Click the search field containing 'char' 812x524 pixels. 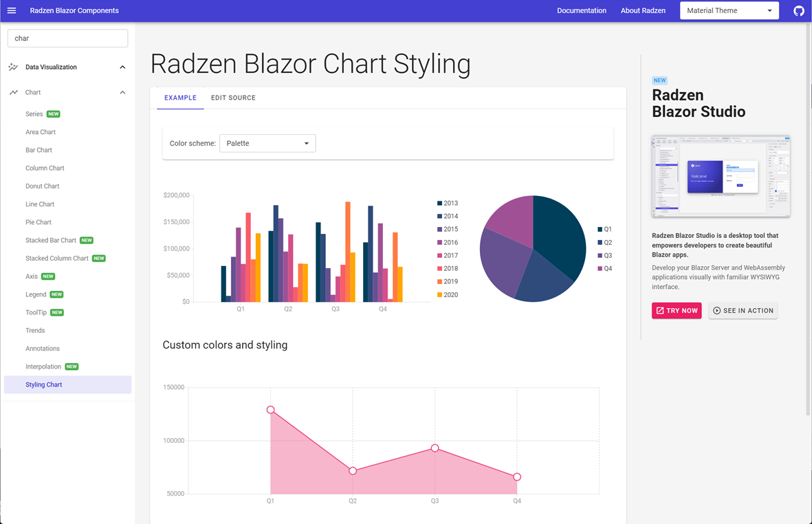(x=67, y=38)
